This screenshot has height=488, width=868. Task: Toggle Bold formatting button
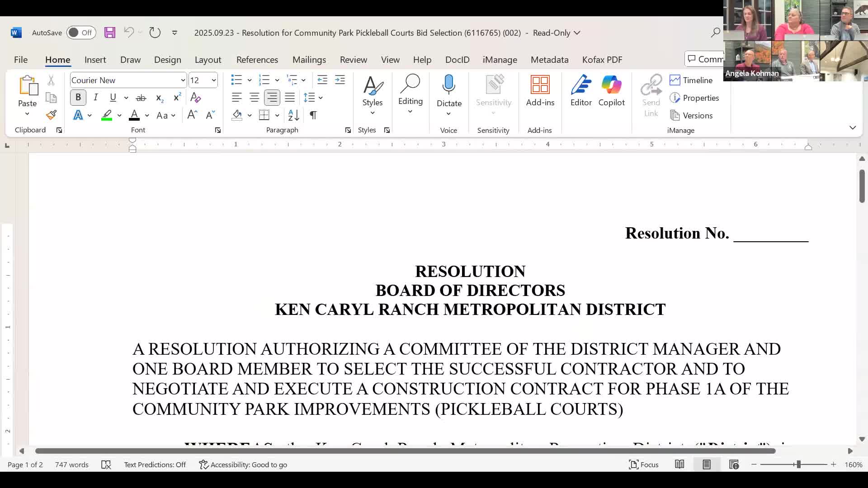(78, 98)
